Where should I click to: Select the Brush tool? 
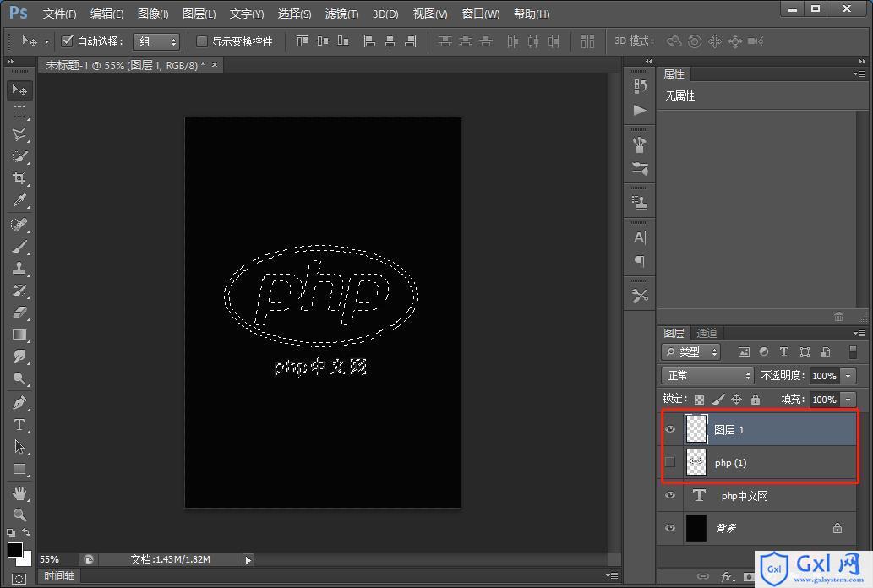[x=19, y=247]
